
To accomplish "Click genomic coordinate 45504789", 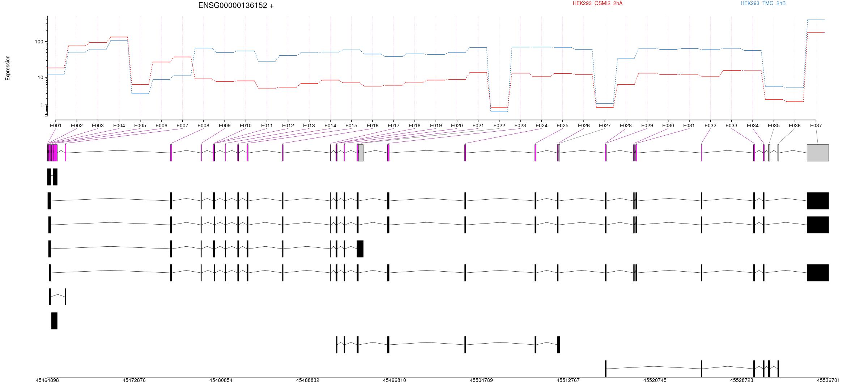I will click(481, 380).
